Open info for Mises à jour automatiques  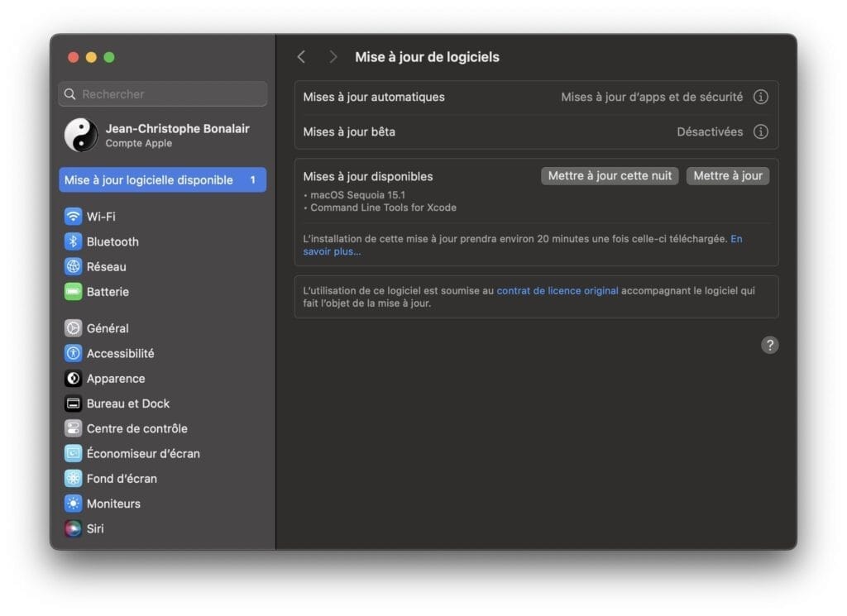[760, 97]
